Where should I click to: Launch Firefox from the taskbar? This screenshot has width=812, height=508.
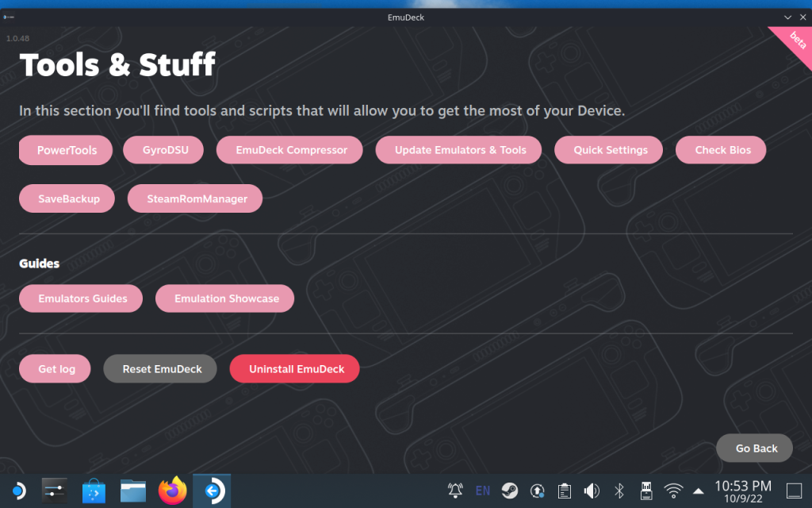coord(172,491)
